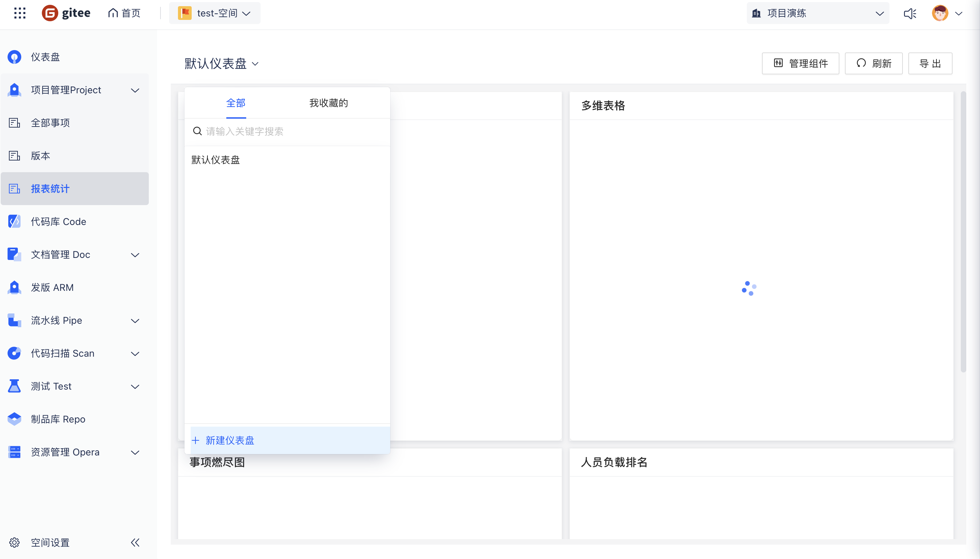Click the 全部事项 list icon
The image size is (980, 559).
[14, 123]
